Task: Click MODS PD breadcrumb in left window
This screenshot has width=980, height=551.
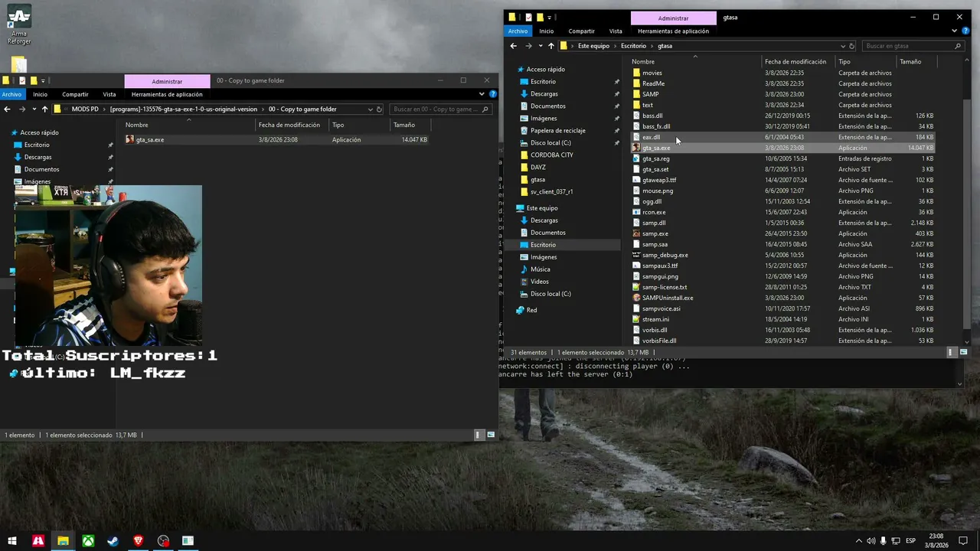Action: pyautogui.click(x=85, y=109)
